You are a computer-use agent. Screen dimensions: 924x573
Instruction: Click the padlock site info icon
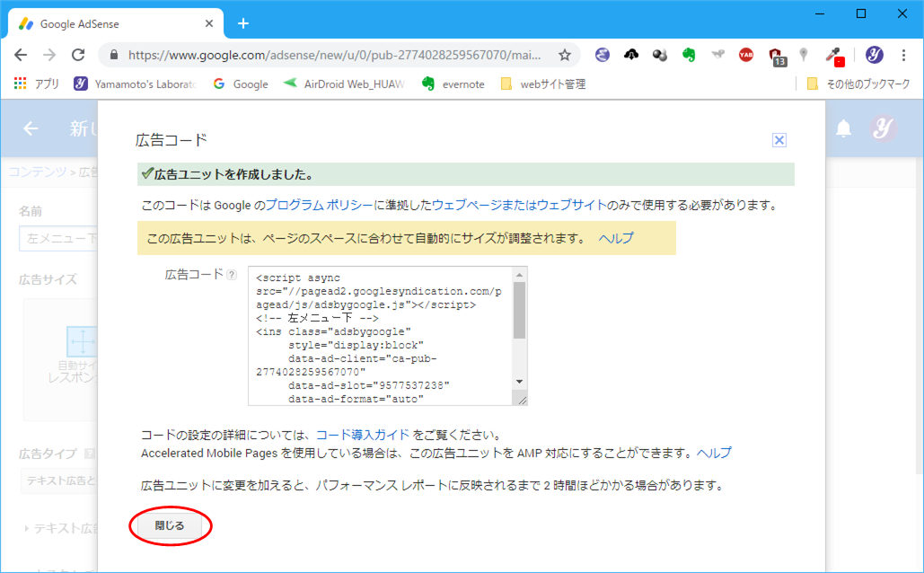[114, 55]
